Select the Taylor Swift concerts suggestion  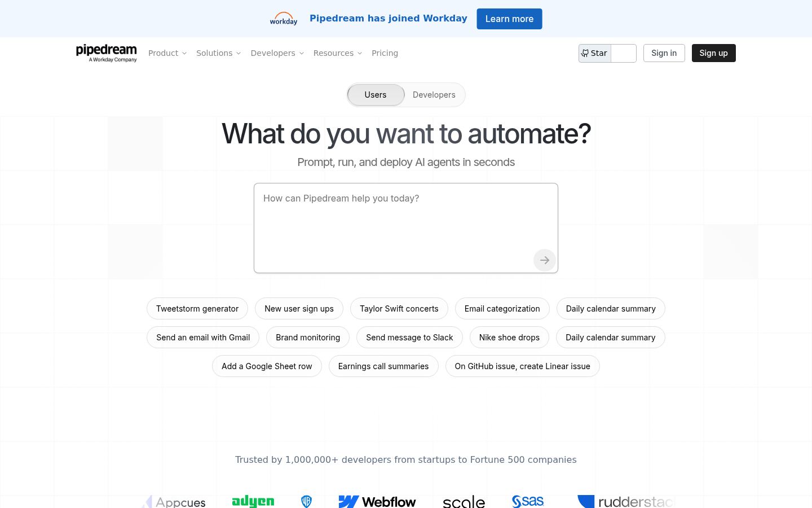399,309
